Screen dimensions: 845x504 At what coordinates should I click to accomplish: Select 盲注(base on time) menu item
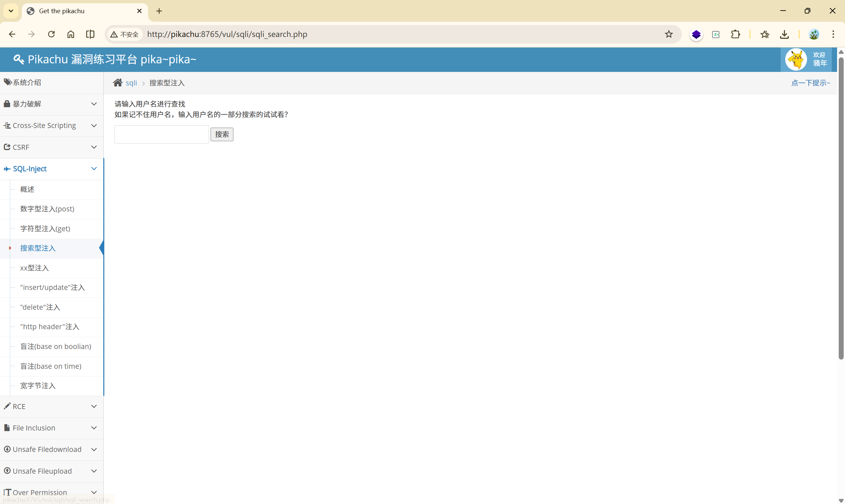click(x=51, y=366)
